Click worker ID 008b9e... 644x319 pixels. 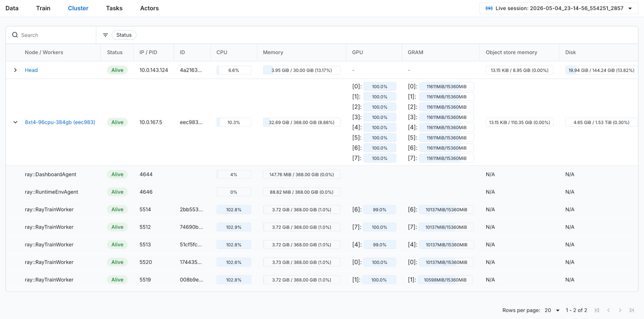191,280
